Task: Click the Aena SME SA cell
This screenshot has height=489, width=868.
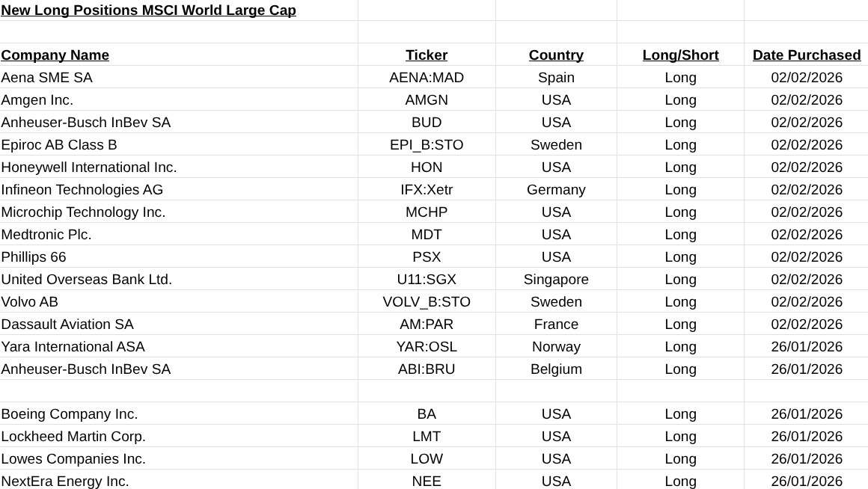Action: tap(47, 78)
